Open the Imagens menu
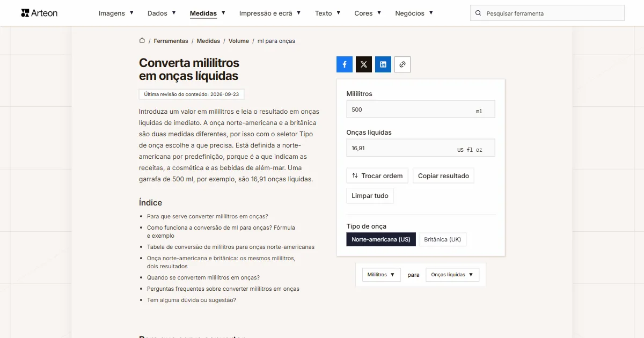The image size is (644, 338). point(116,13)
